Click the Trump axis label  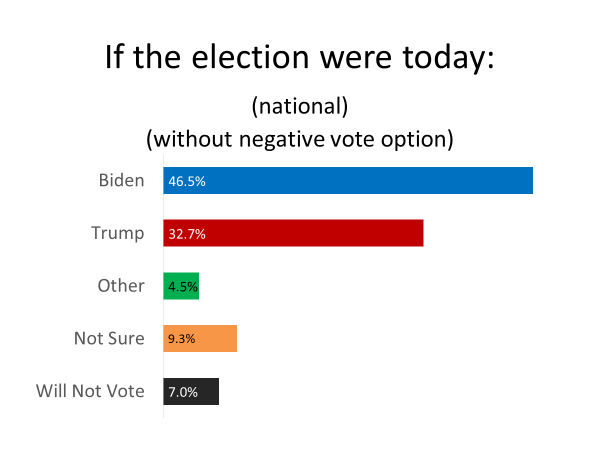pyautogui.click(x=117, y=233)
